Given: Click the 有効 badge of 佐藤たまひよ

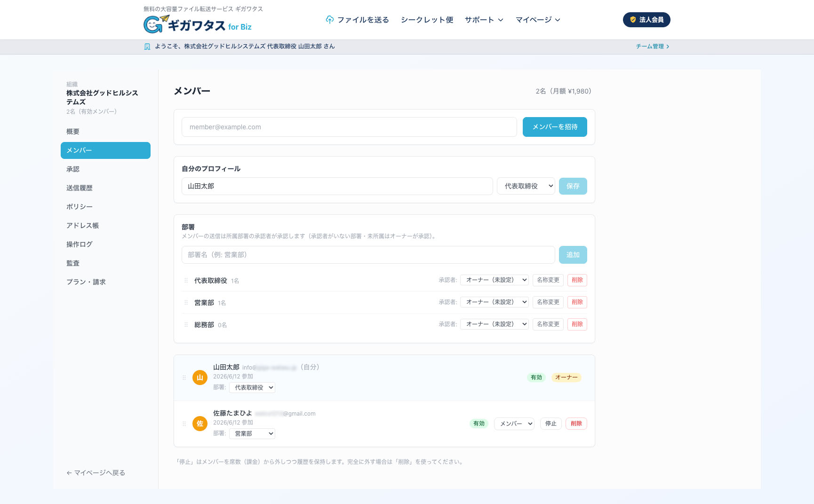Looking at the screenshot, I should pyautogui.click(x=479, y=424).
